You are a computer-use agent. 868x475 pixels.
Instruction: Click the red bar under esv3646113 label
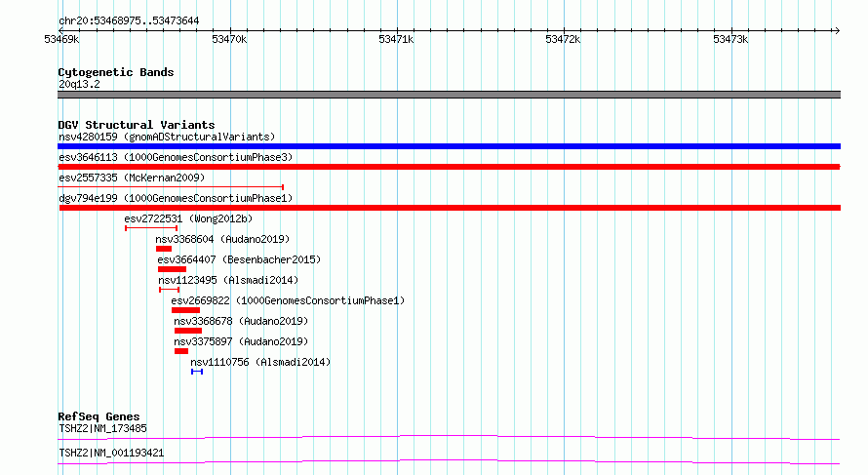[x=449, y=167]
